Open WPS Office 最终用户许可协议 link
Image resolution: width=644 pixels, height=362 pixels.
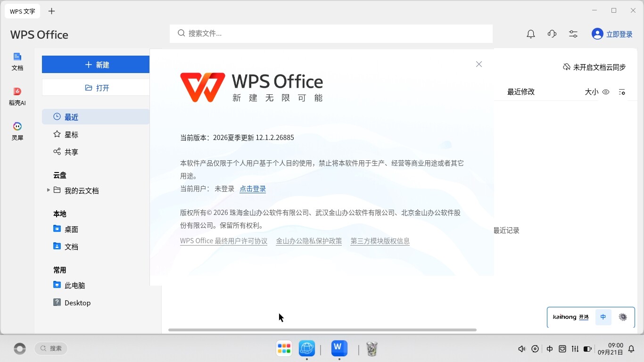[223, 241]
